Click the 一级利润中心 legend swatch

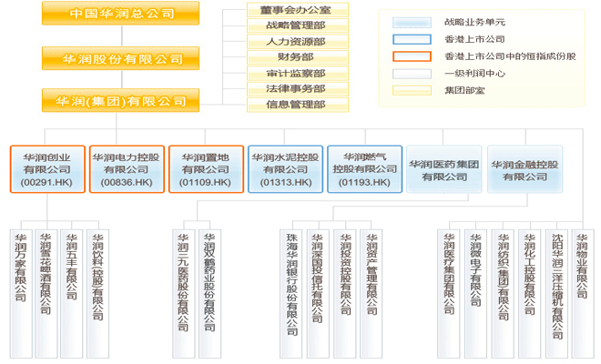pyautogui.click(x=412, y=74)
